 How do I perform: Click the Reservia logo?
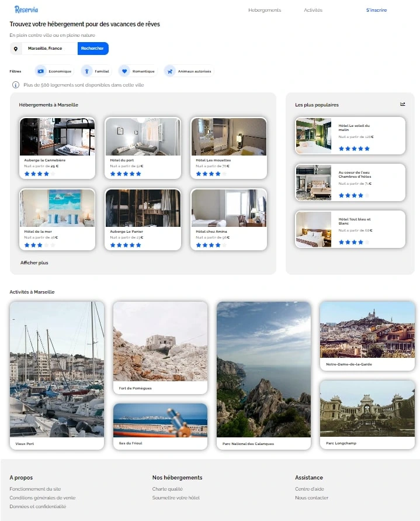pos(26,9)
